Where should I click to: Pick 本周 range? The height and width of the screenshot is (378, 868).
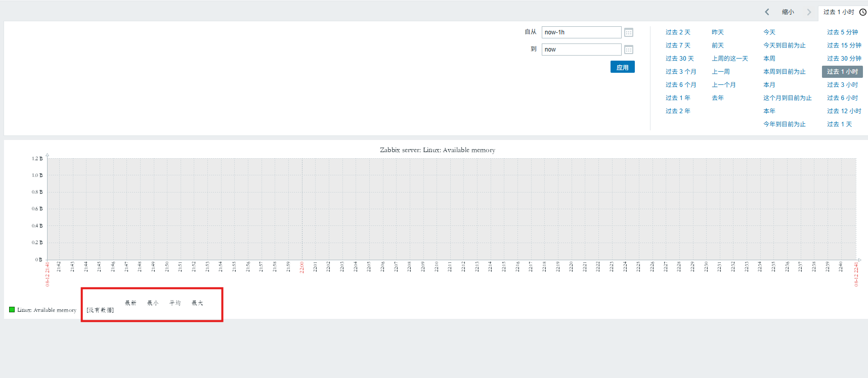[x=769, y=59]
